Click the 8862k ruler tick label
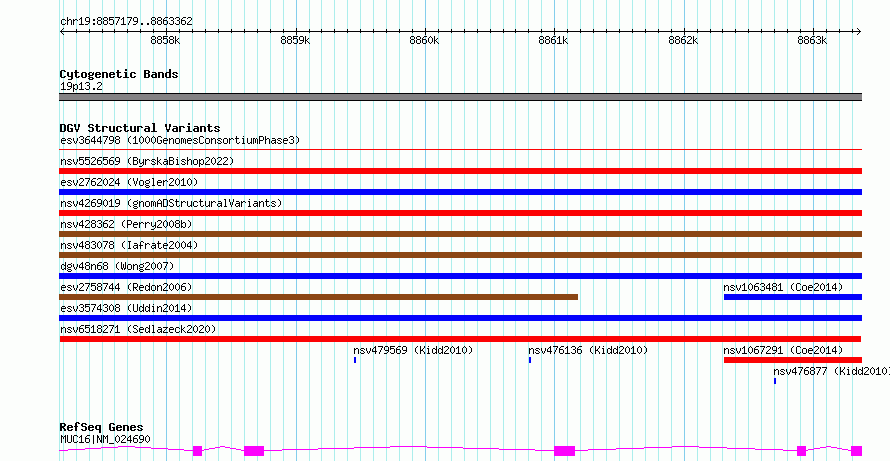The height and width of the screenshot is (461, 890). tap(683, 40)
